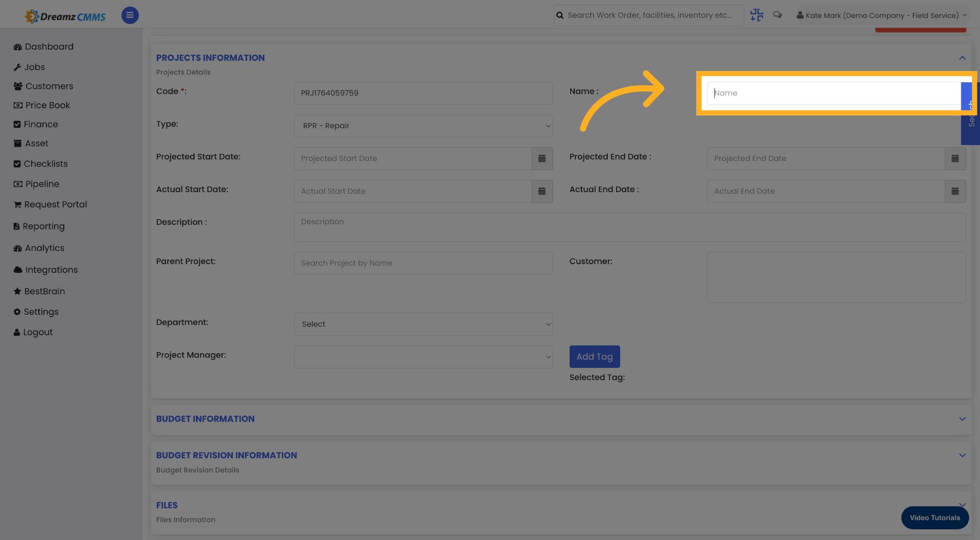980x540 pixels.
Task: Click the Actual End Date input
Action: (826, 191)
